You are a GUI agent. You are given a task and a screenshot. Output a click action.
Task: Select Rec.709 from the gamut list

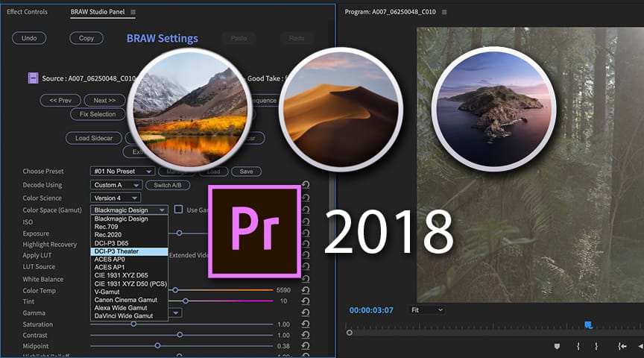pyautogui.click(x=107, y=227)
